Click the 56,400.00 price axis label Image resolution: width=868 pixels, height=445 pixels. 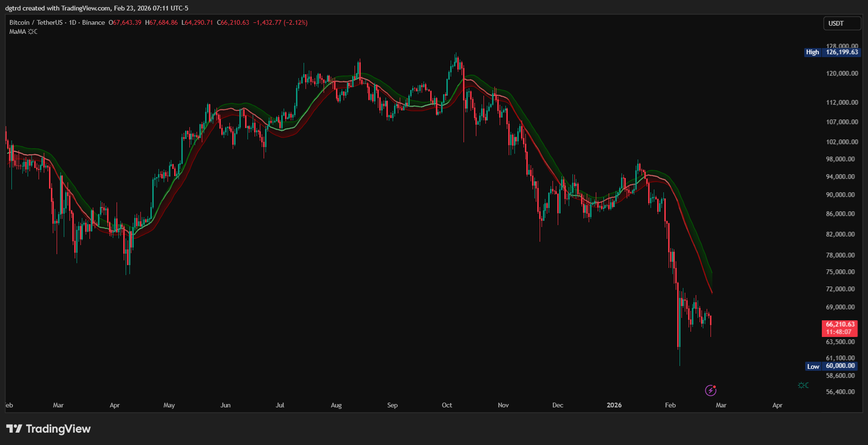pos(840,392)
